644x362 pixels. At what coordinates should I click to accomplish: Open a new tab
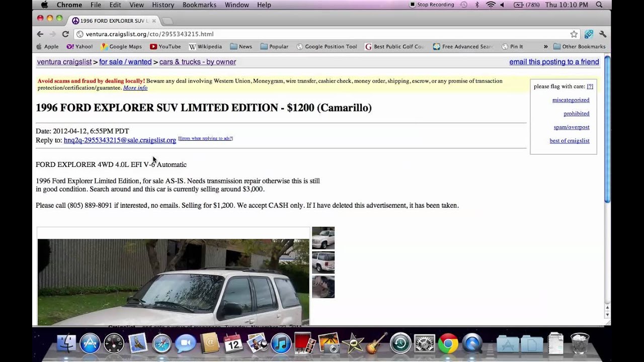coord(167,21)
